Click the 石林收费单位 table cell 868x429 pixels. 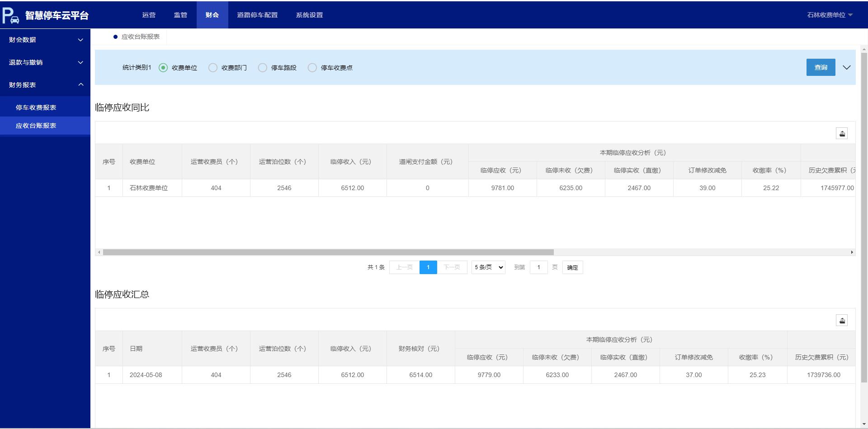tap(152, 188)
